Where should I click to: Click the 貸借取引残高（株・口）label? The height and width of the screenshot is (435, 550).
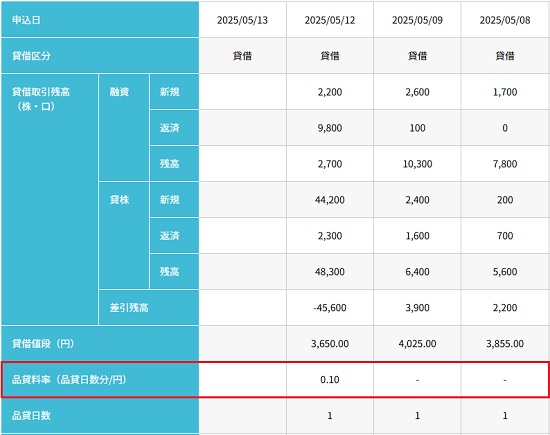click(49, 199)
